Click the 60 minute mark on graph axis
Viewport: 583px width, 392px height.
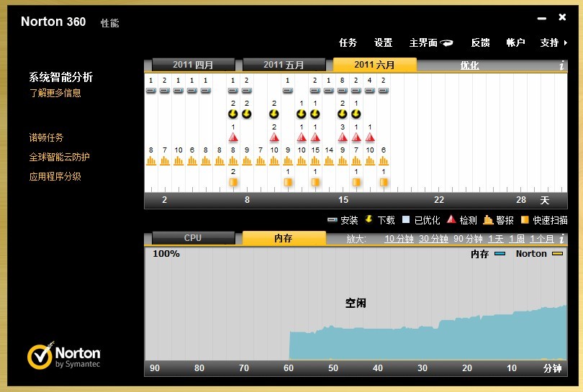click(289, 368)
